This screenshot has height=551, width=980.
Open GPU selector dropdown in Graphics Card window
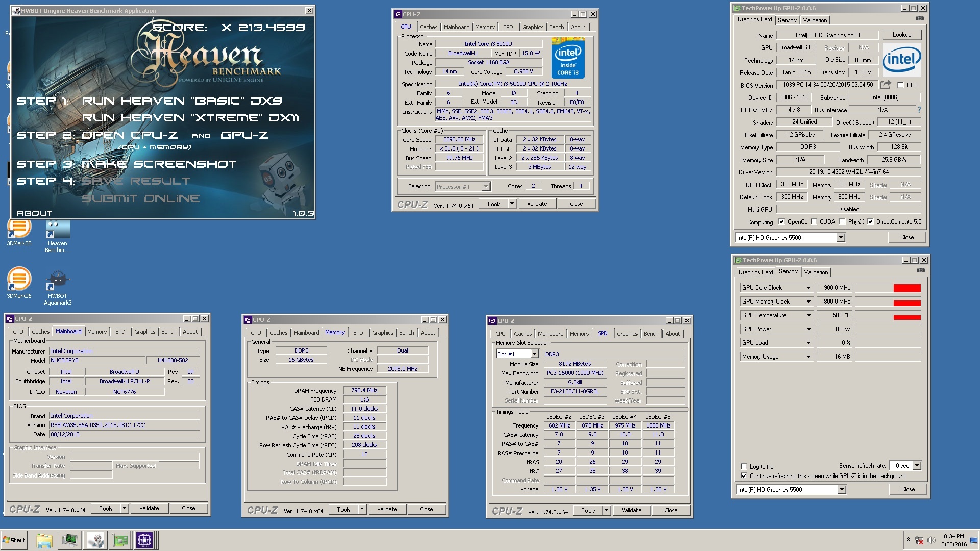(x=841, y=238)
